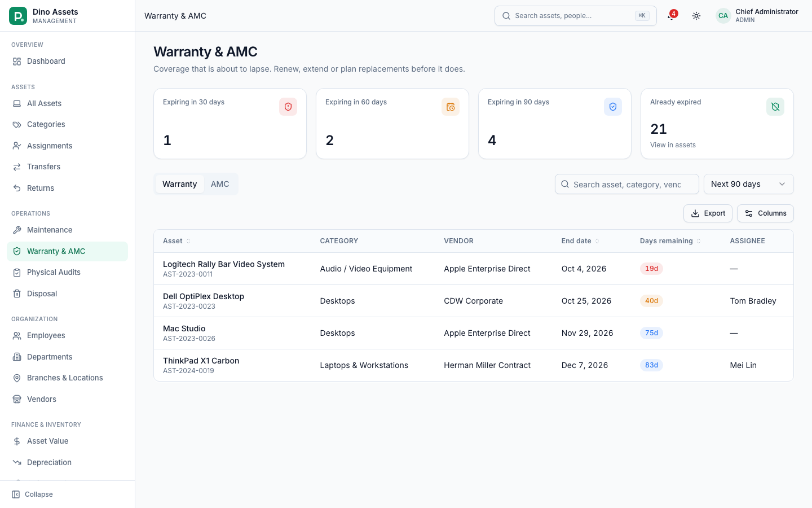Viewport: 812px width, 508px height.
Task: Click the Search asset, category, vendor field
Action: point(627,184)
